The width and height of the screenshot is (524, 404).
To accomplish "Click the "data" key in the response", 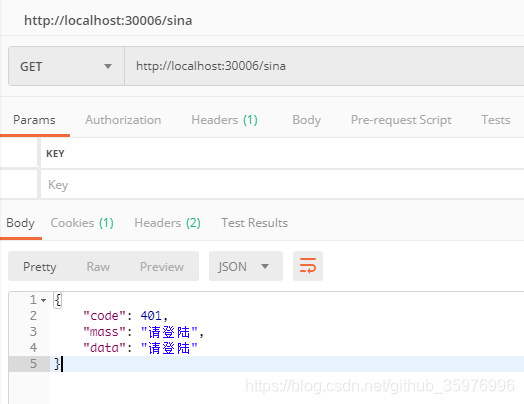I will click(104, 348).
